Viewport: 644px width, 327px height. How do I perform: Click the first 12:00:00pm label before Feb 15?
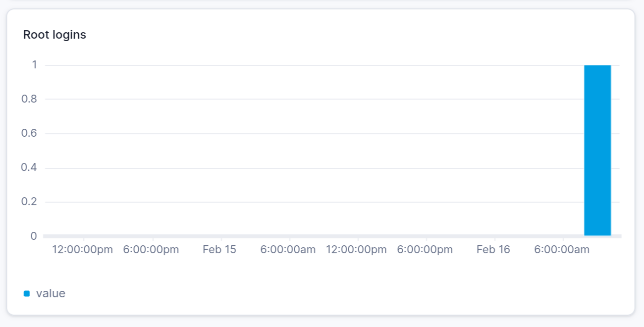coord(83,250)
